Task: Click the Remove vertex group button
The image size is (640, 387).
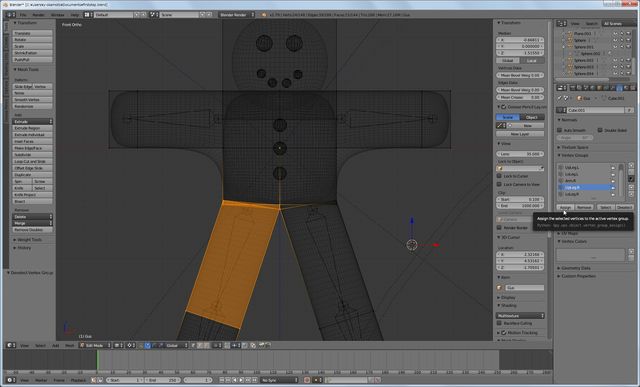Action: tap(584, 207)
